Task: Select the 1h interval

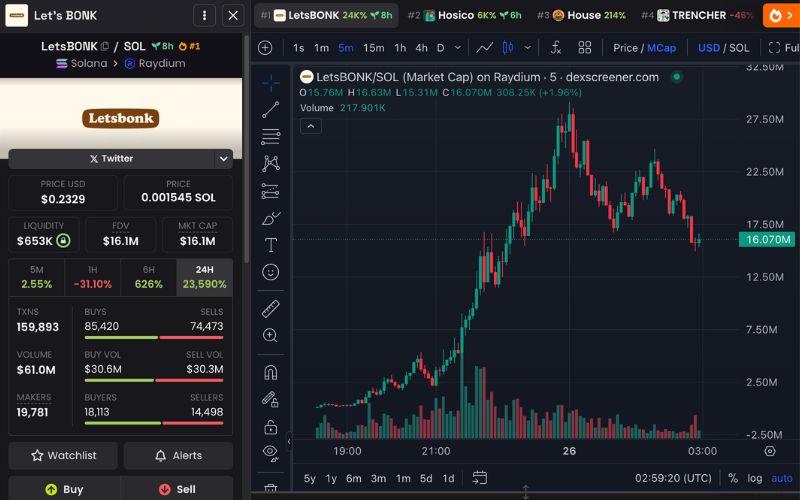Action: (401, 48)
